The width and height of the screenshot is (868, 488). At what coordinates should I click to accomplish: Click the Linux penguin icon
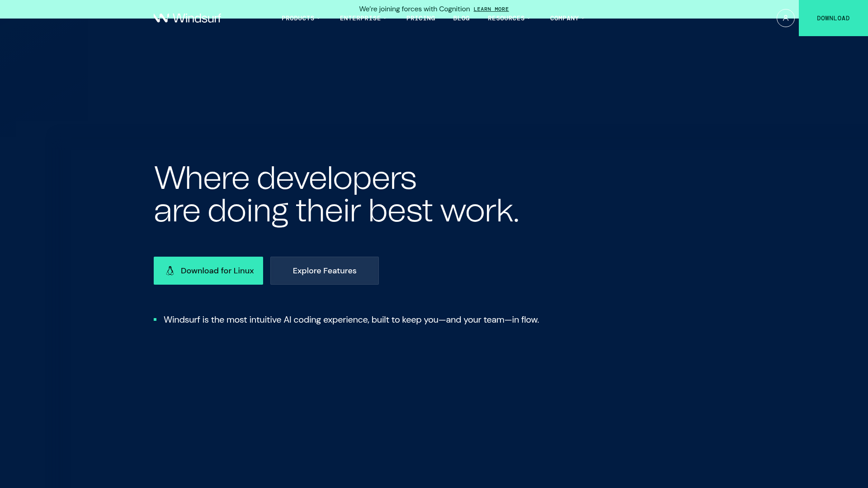(170, 271)
